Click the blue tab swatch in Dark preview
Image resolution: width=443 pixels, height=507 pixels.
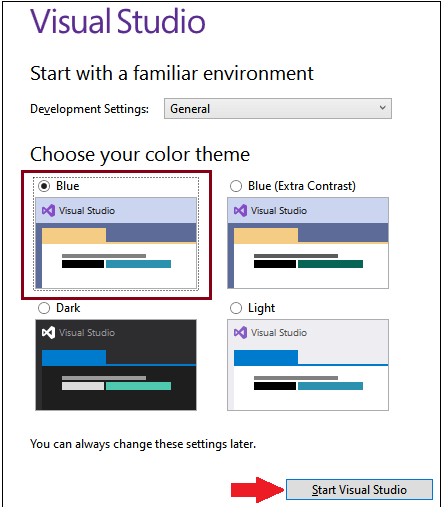point(74,357)
